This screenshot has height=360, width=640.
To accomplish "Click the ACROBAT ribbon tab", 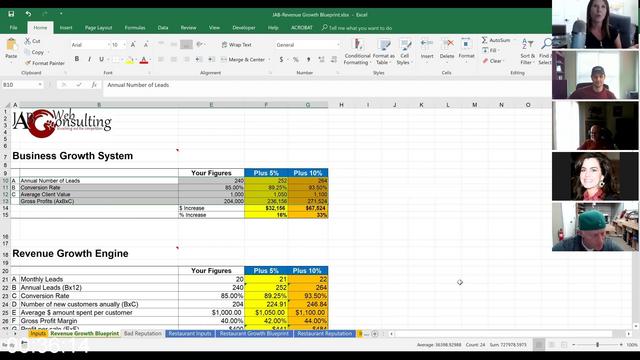I will [302, 28].
